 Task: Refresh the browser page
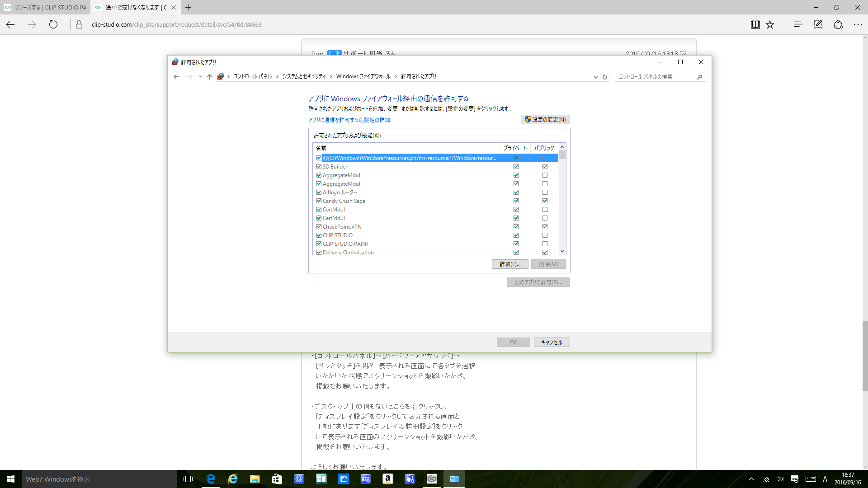click(x=53, y=25)
